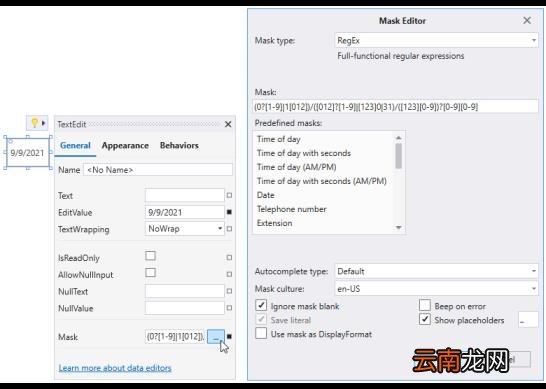Open the TextWrapping NoWrap dropdown
Viewport: 546px width, 389px height.
185,229
